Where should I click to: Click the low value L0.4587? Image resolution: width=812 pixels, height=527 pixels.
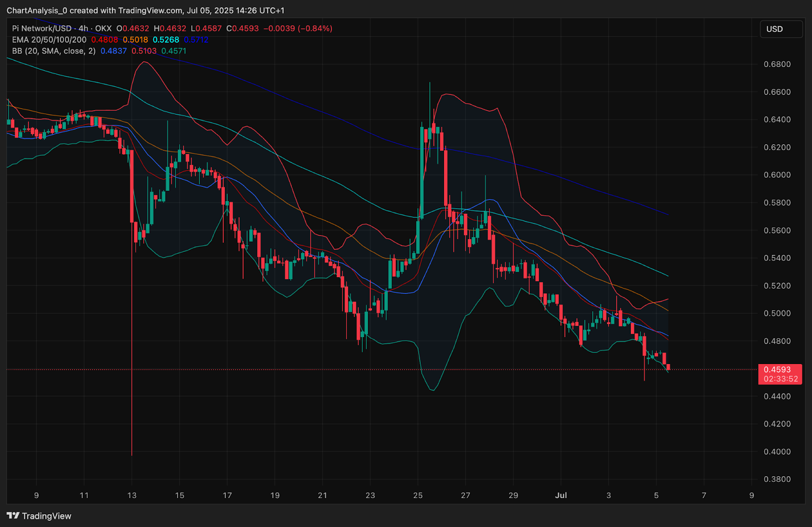[206, 28]
